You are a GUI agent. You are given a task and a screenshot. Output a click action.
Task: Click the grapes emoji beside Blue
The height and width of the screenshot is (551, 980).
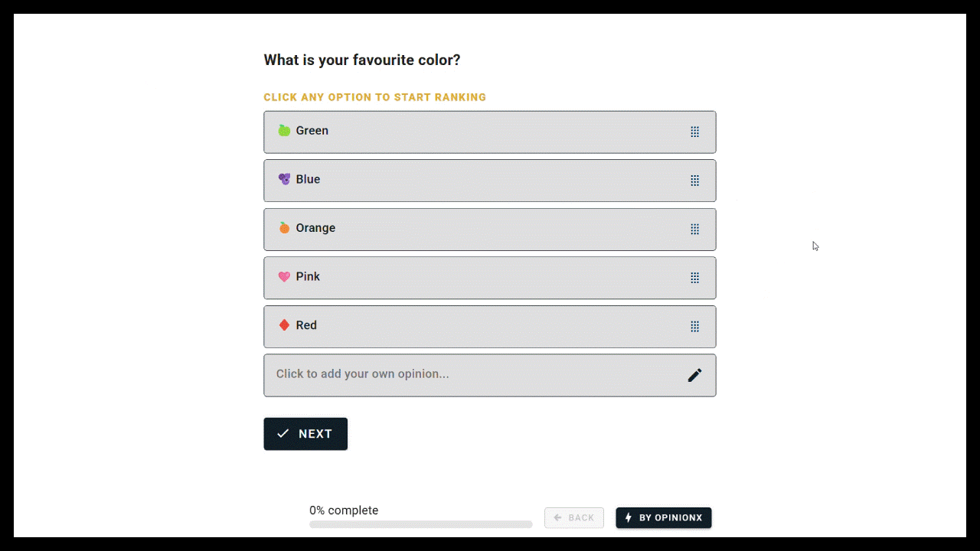[x=284, y=179]
